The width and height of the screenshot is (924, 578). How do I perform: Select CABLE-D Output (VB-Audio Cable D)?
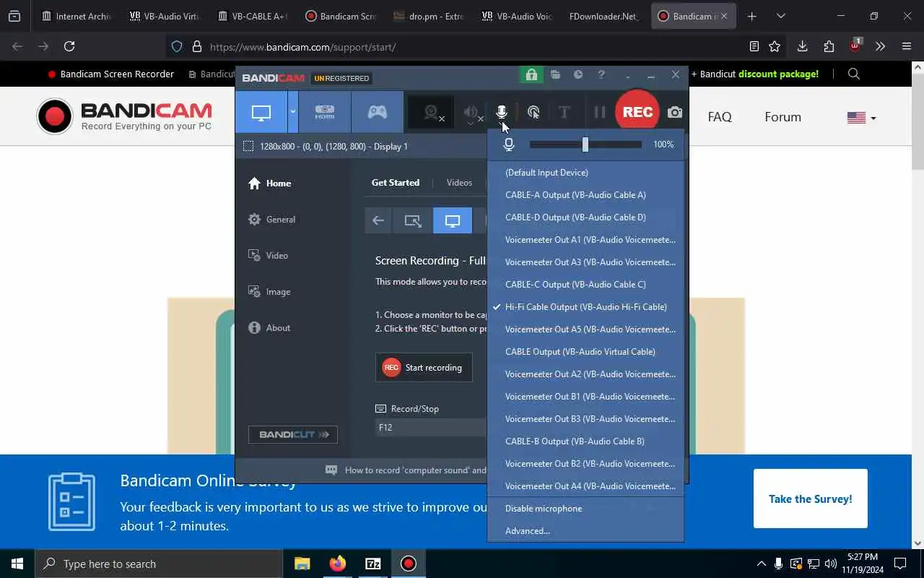[585, 217]
